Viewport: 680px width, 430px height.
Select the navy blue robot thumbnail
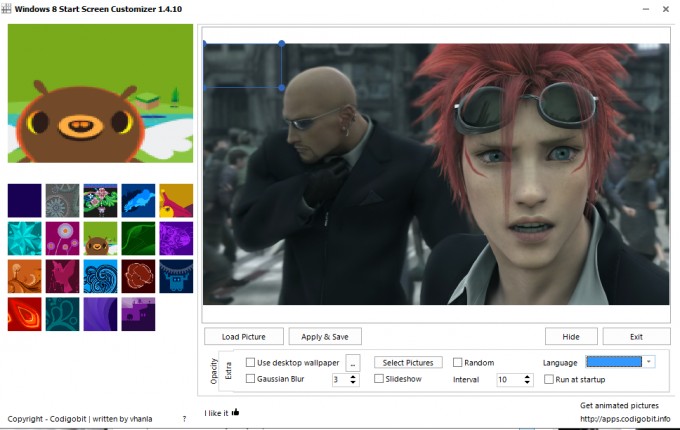pyautogui.click(x=176, y=276)
